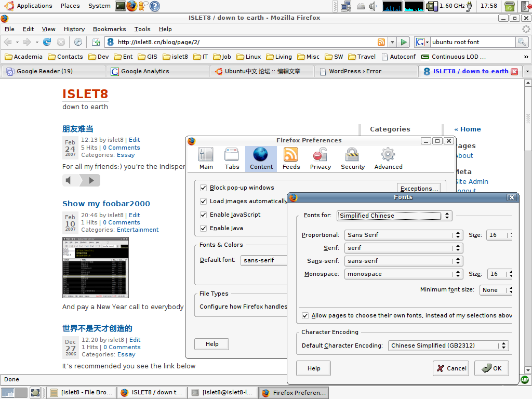Image resolution: width=532 pixels, height=399 pixels.
Task: Toggle Allow pages to choose own fonts
Action: tap(305, 315)
